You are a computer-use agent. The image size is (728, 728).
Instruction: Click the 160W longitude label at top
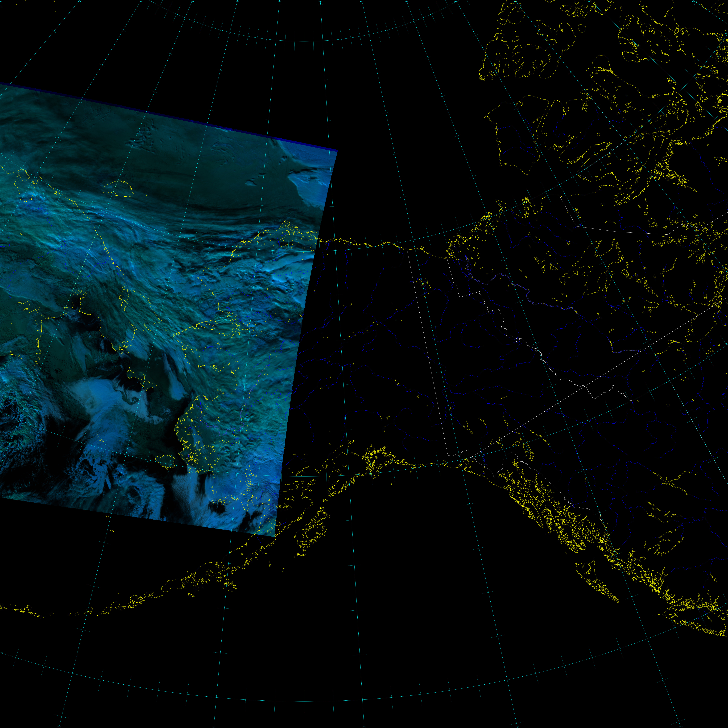pos(280,1)
